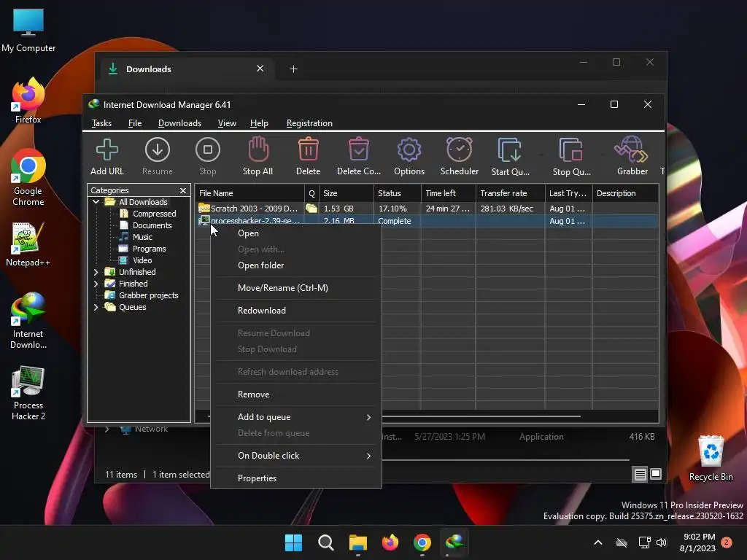
Task: Choose Redownload in context menu
Action: pos(295,311)
